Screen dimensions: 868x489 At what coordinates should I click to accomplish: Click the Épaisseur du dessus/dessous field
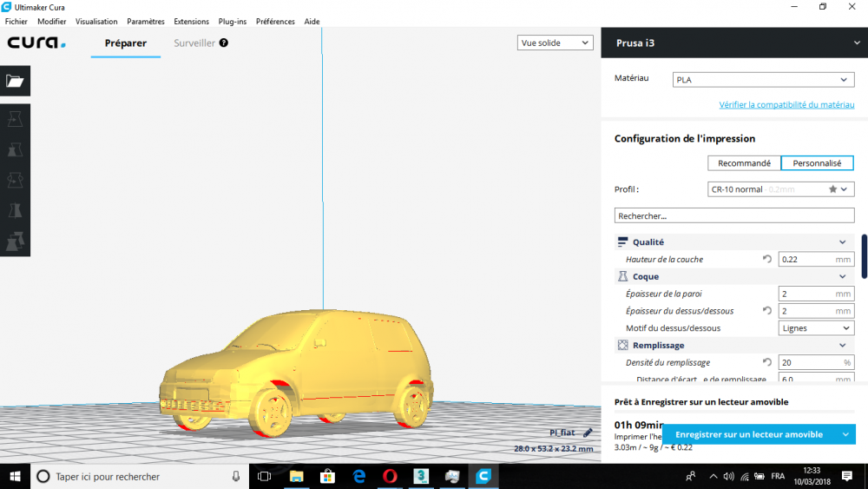816,311
